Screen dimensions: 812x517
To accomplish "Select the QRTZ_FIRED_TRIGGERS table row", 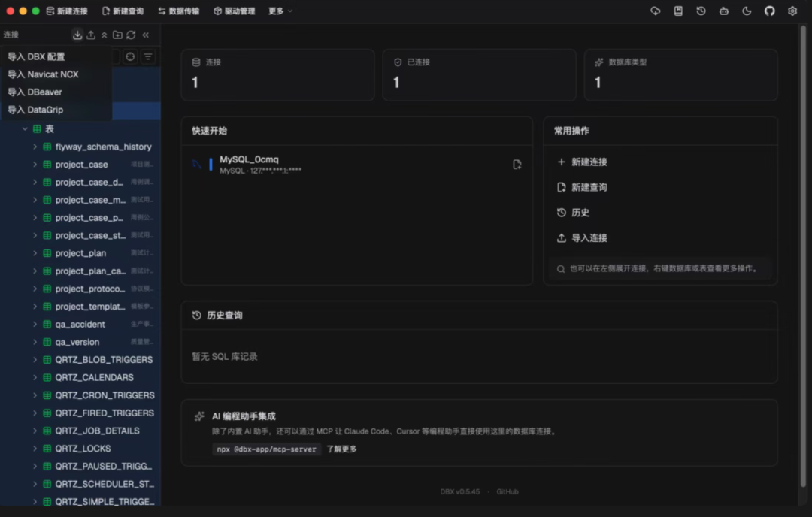I will coord(80,413).
